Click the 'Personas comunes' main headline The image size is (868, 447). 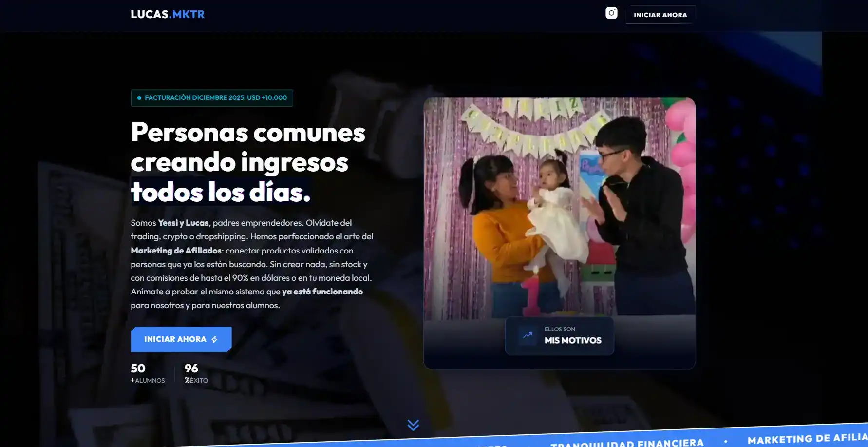tap(248, 133)
